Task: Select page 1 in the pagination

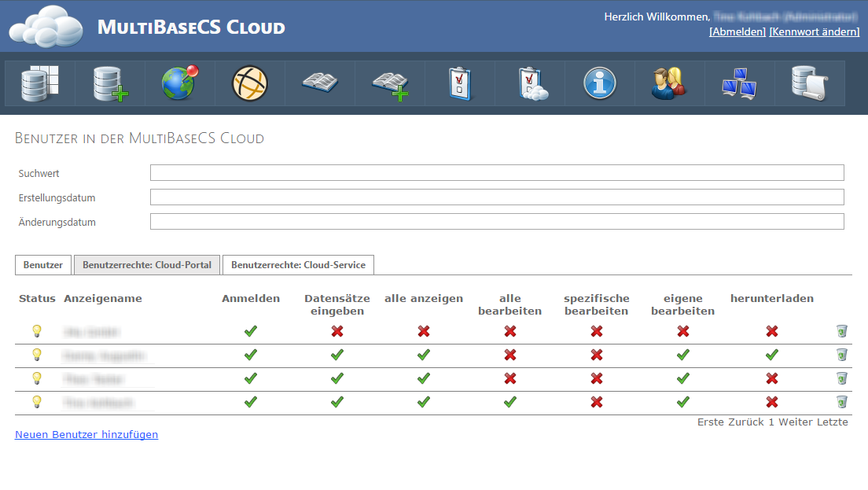Action: (x=771, y=422)
